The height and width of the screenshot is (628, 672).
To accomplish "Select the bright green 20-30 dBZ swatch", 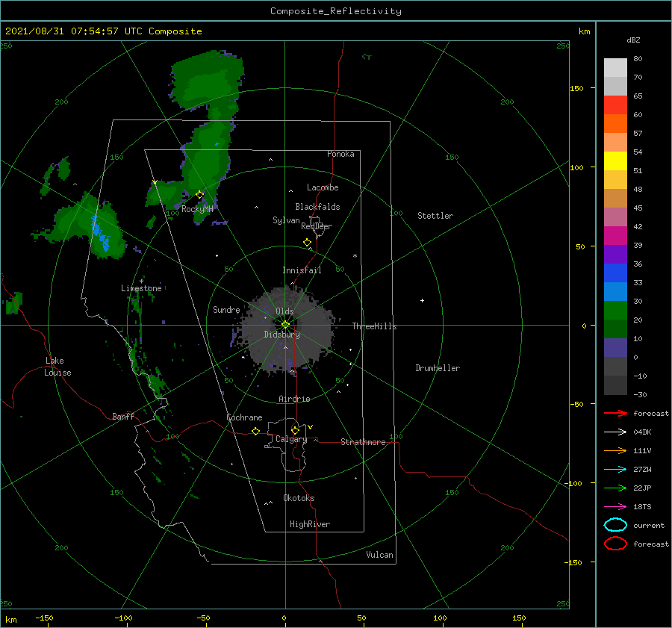I will point(615,311).
